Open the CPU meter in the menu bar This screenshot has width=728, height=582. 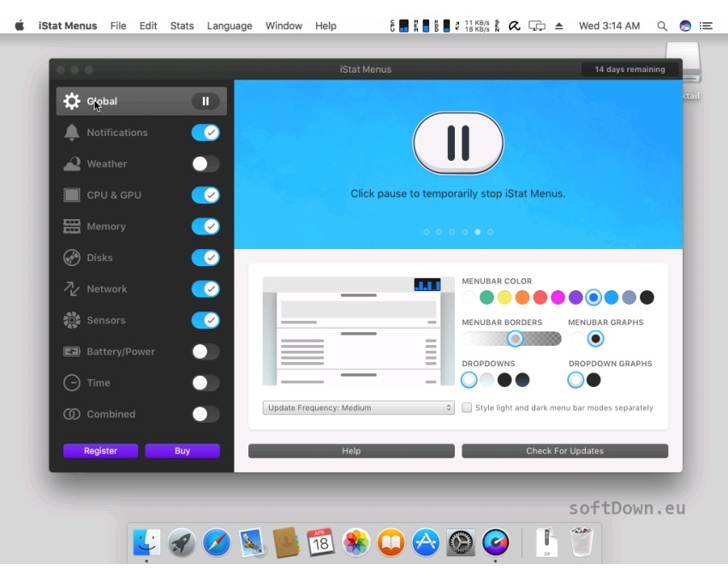click(399, 26)
